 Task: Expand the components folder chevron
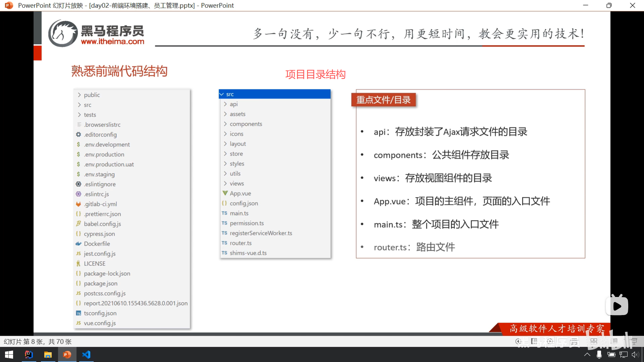225,124
